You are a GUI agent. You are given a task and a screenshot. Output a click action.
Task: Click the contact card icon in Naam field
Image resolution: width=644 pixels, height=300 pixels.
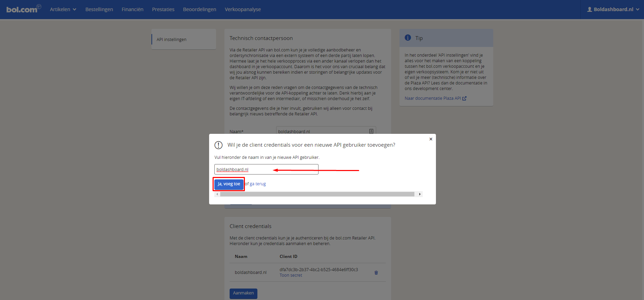371,131
